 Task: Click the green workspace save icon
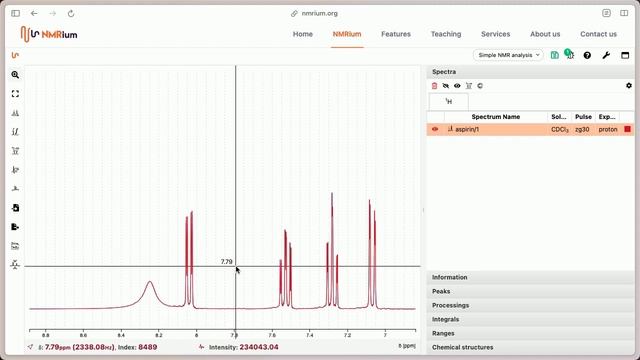coord(554,55)
